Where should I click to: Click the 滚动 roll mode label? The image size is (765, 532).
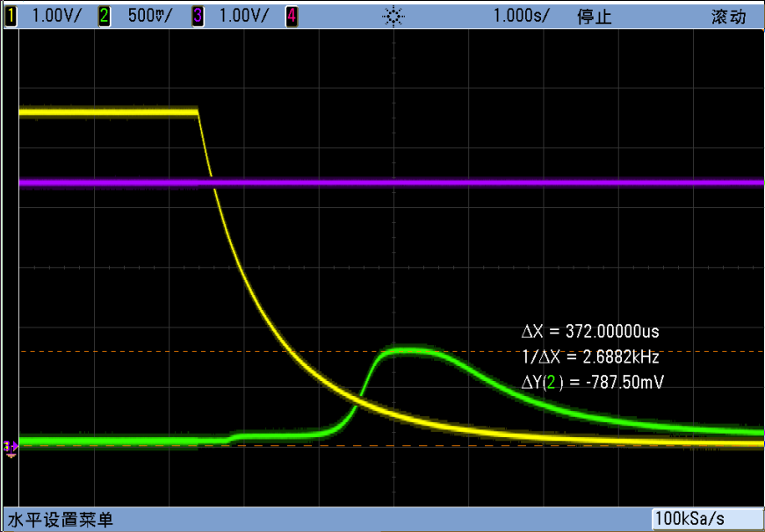729,17
